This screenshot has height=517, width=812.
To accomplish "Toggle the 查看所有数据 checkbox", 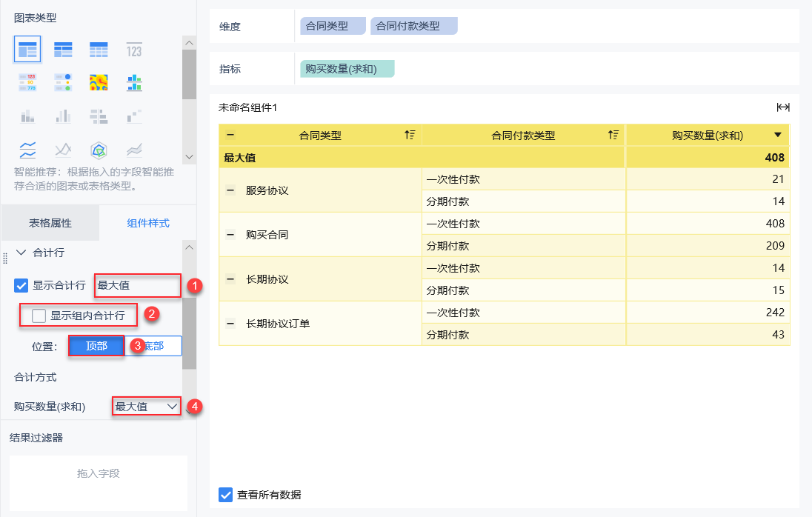I will coord(227,495).
